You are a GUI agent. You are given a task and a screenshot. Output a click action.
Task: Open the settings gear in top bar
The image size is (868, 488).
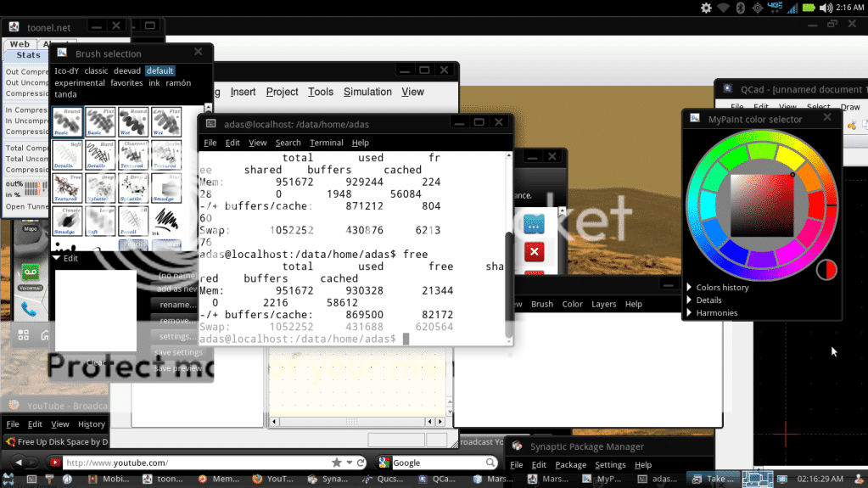click(x=706, y=8)
